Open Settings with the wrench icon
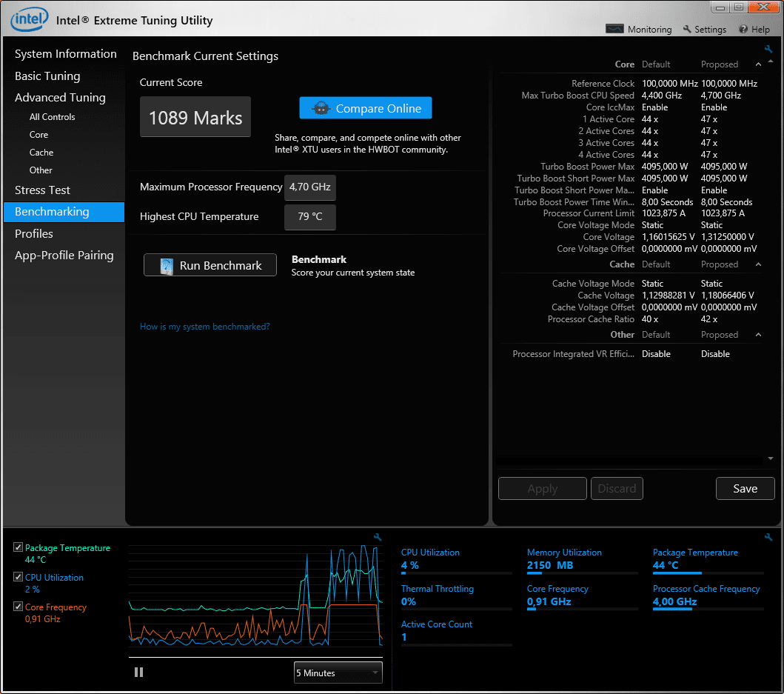The image size is (784, 694). click(x=705, y=29)
